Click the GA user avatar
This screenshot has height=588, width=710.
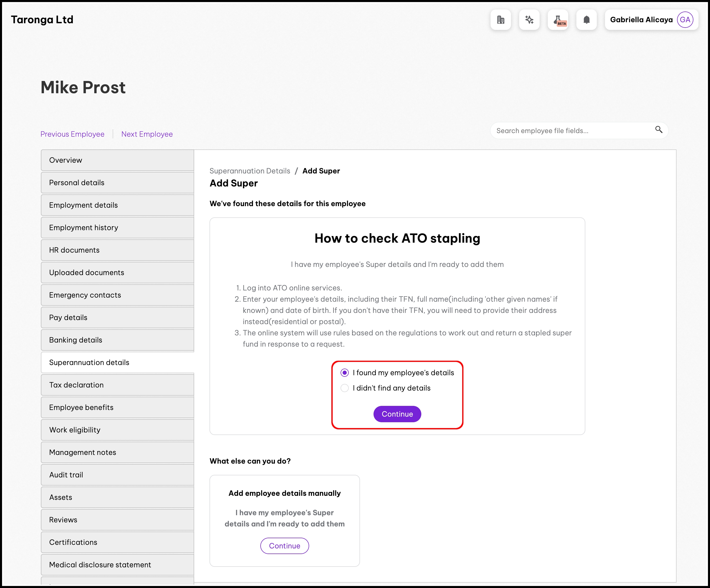[x=685, y=20]
